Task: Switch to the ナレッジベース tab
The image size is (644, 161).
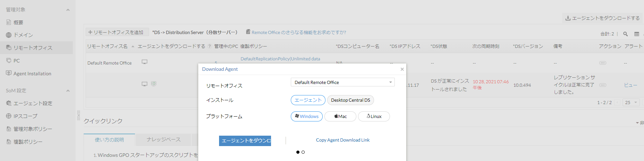Action: 163,139
